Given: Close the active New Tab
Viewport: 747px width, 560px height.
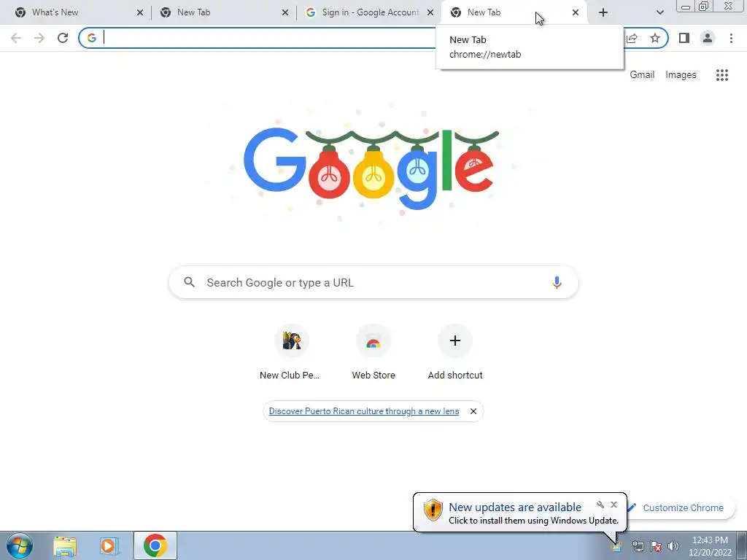Looking at the screenshot, I should point(576,12).
